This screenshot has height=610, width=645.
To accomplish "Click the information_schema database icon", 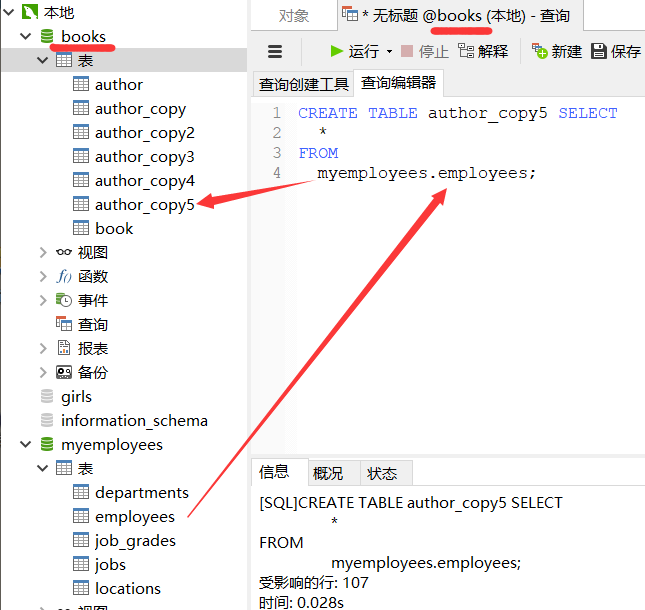I will (x=47, y=420).
